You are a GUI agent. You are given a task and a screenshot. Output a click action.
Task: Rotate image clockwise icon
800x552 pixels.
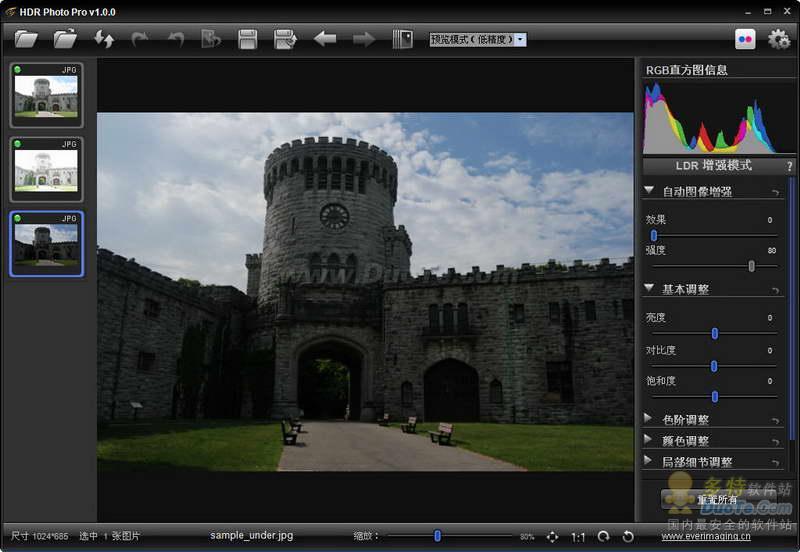pos(604,536)
